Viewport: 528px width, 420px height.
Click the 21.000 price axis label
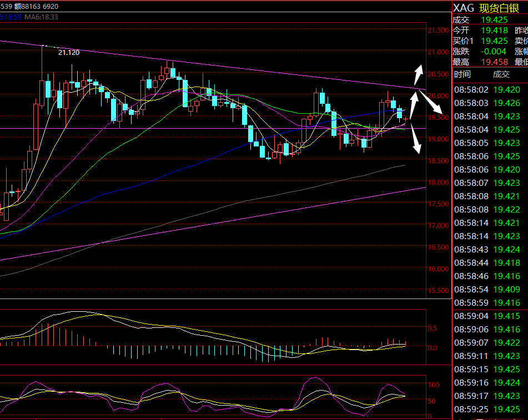point(438,52)
